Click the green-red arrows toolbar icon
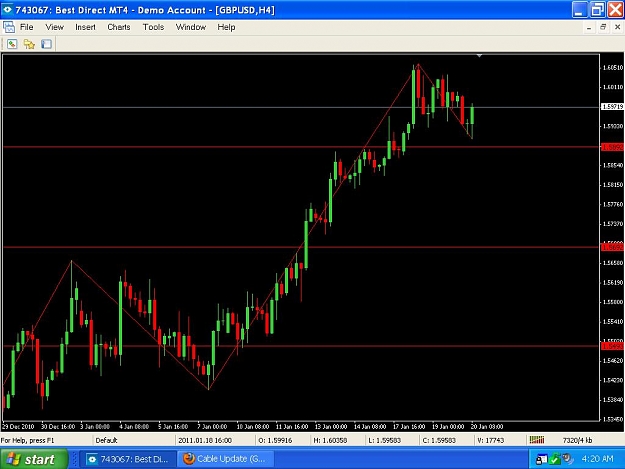The width and height of the screenshot is (625, 469). (x=12, y=44)
